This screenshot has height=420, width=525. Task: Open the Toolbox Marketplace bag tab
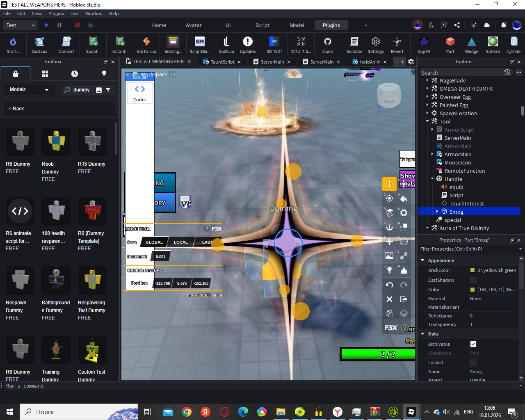[16, 74]
